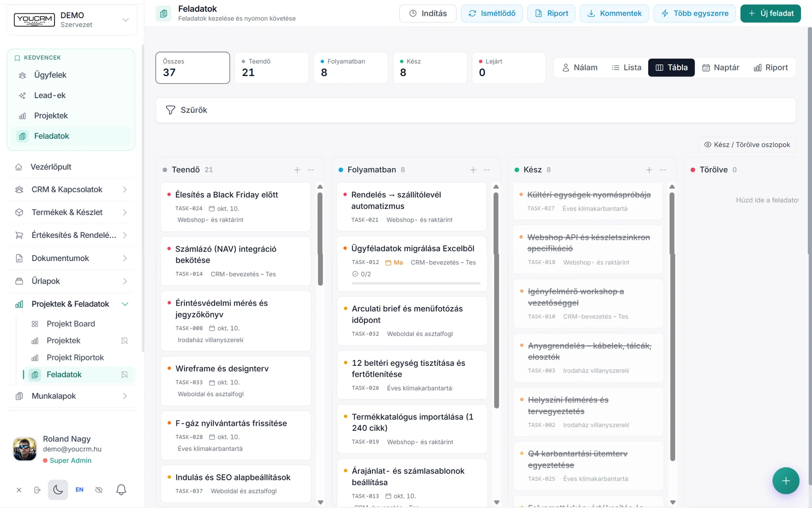Click the Indítás button
This screenshot has width=812, height=508.
[428, 14]
